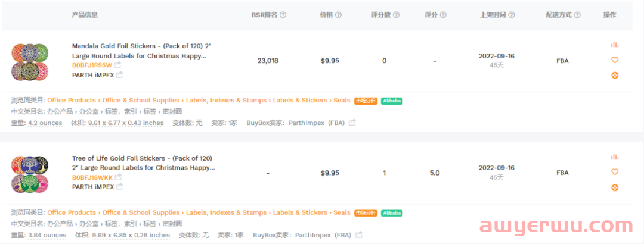Open chart icon for Mandala Gold Foil Stickers

point(614,45)
